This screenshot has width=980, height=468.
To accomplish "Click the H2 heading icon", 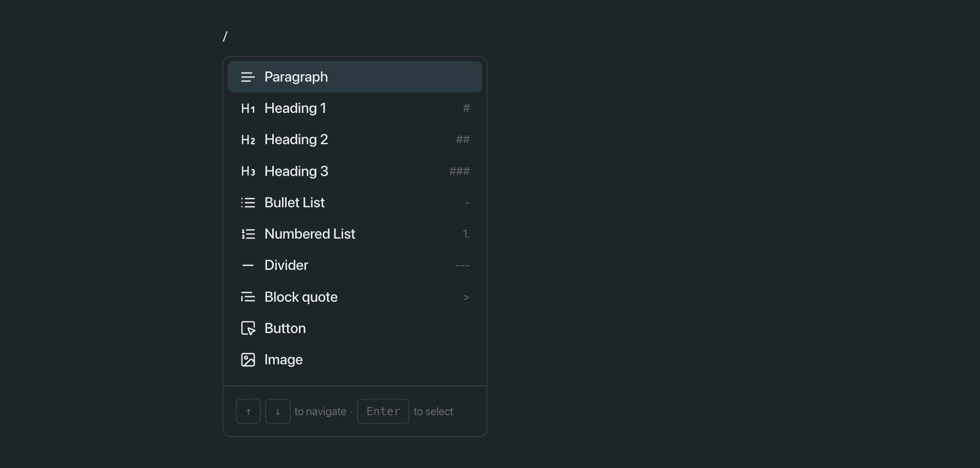I will 248,140.
